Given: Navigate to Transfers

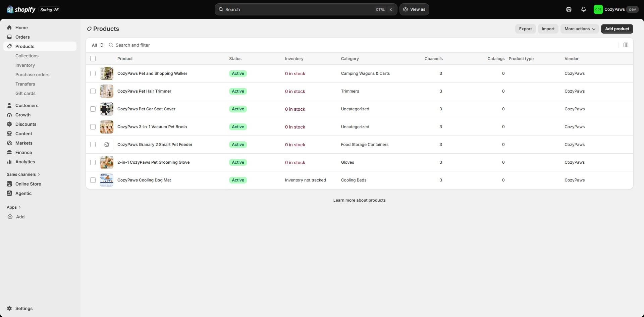Looking at the screenshot, I should pos(25,84).
